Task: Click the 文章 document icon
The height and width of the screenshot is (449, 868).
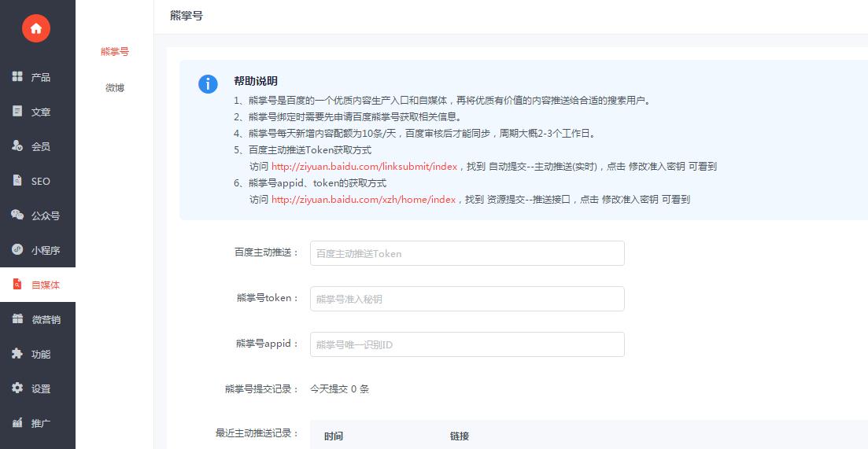Action: [x=18, y=111]
